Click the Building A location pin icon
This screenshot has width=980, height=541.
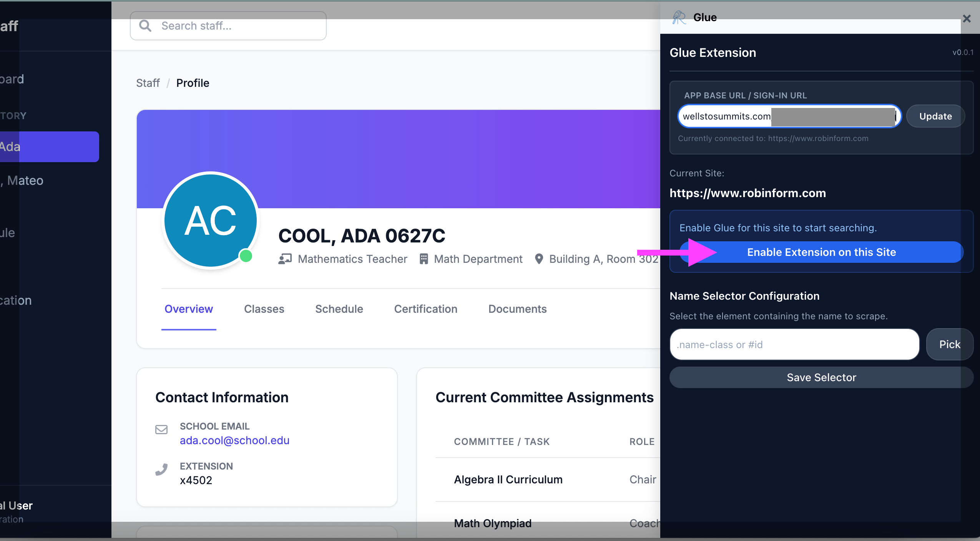tap(539, 259)
